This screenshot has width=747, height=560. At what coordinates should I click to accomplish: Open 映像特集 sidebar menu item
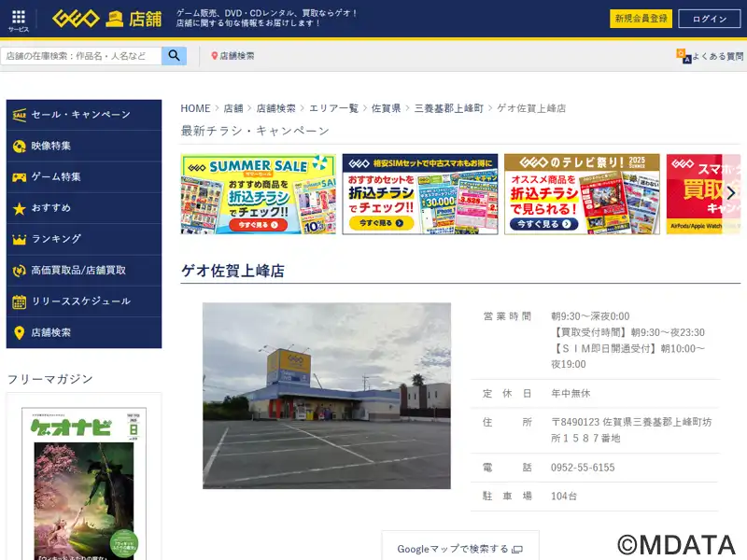[84, 147]
